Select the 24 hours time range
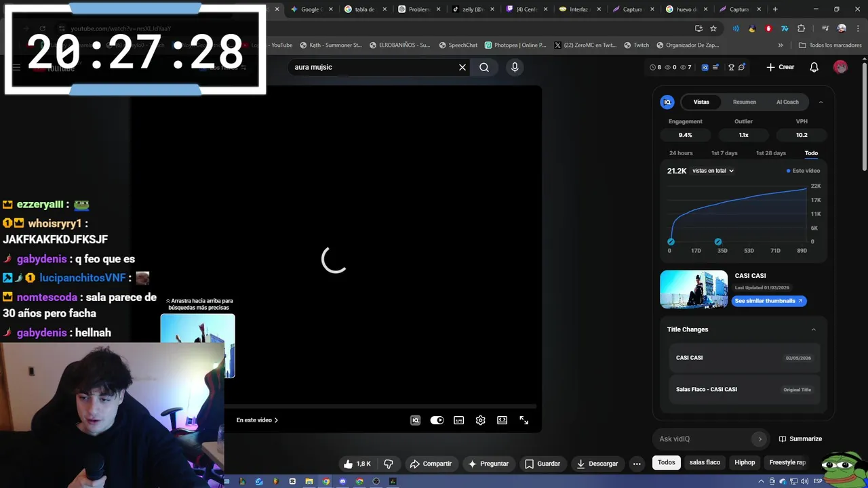 (x=681, y=153)
